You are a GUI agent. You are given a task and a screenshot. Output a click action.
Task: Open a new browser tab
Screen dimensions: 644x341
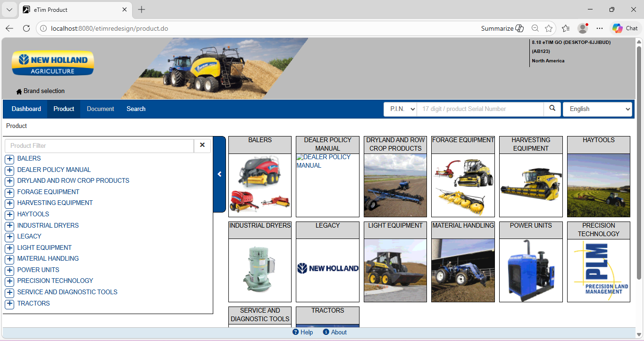142,9
